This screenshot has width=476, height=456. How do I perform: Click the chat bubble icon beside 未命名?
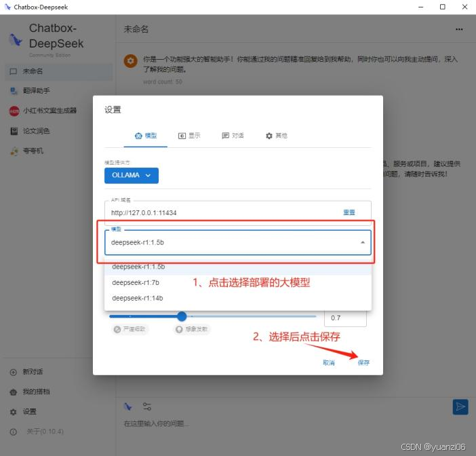coord(14,71)
